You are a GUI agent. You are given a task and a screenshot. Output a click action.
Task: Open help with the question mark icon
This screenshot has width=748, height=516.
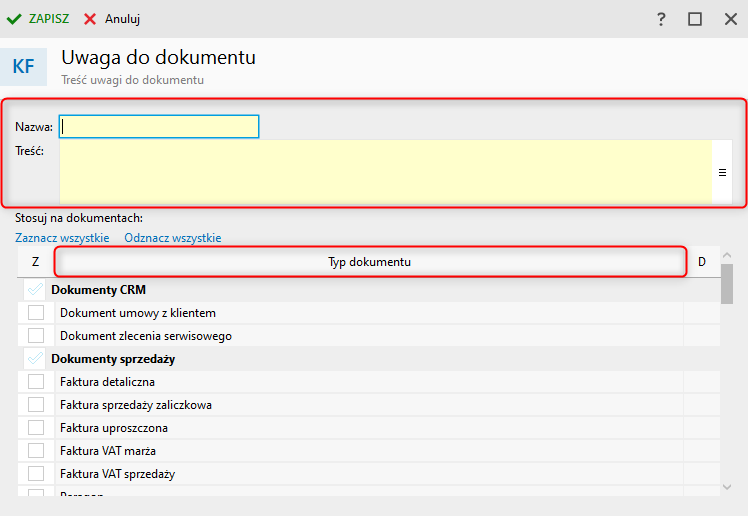point(661,19)
